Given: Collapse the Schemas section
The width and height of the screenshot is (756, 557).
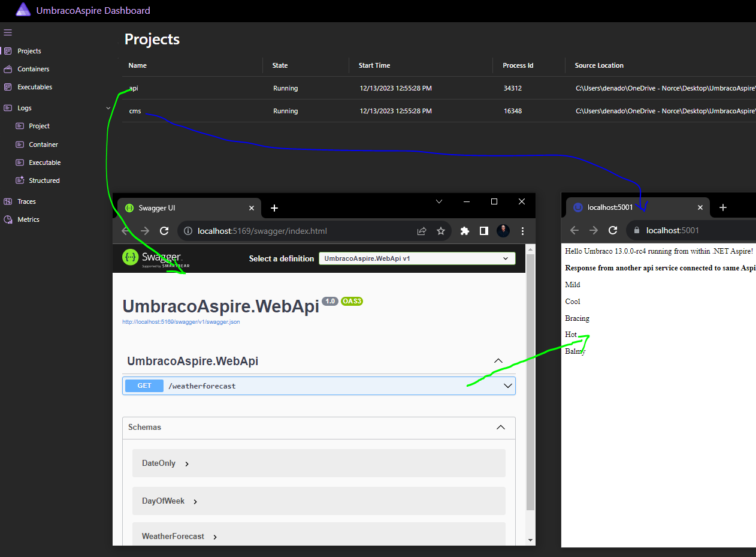Looking at the screenshot, I should point(501,427).
